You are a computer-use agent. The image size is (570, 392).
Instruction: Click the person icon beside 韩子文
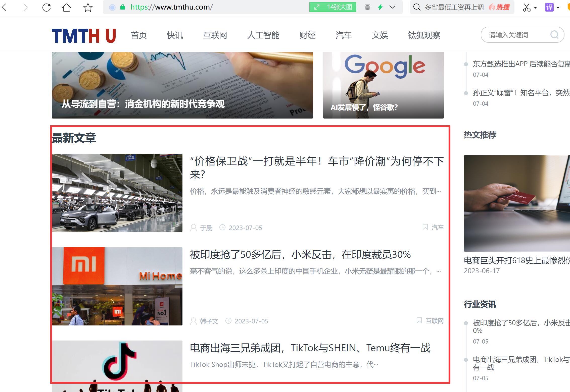194,321
